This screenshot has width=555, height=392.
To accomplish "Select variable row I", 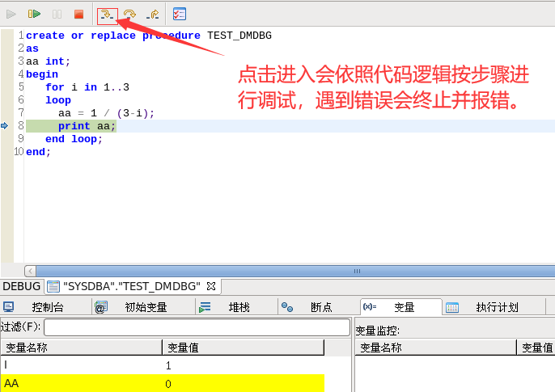I will (163, 365).
